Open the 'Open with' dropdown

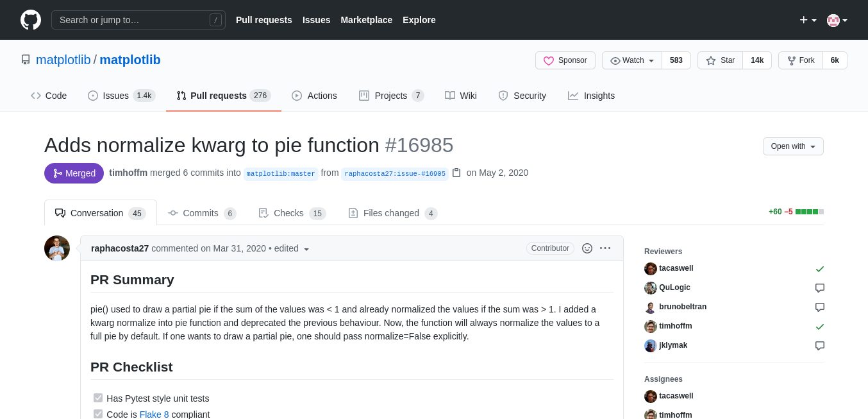pos(793,146)
